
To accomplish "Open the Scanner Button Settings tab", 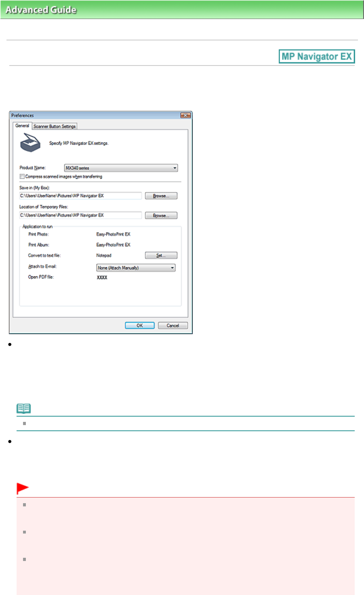I will click(x=55, y=126).
